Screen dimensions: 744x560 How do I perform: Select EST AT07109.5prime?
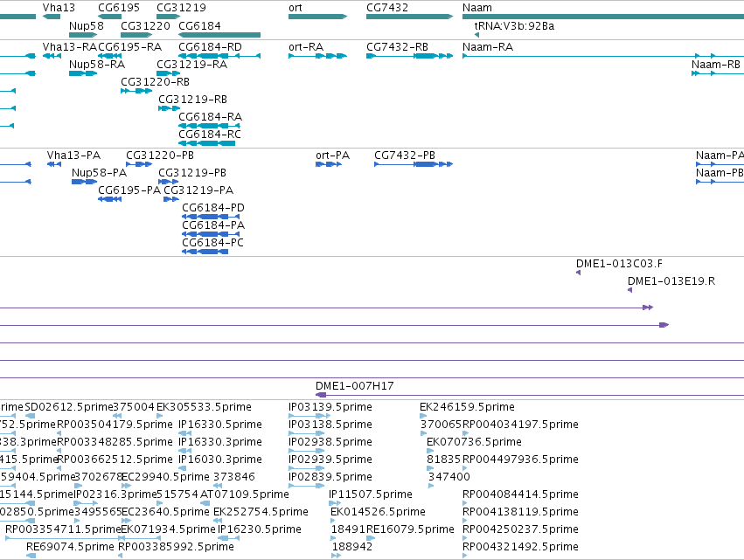coord(206,503)
